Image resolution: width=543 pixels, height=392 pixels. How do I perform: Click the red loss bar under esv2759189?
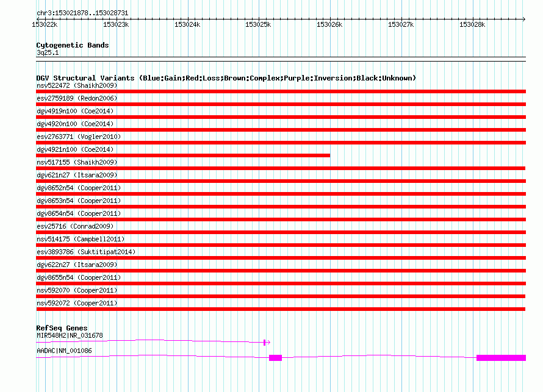click(x=281, y=104)
